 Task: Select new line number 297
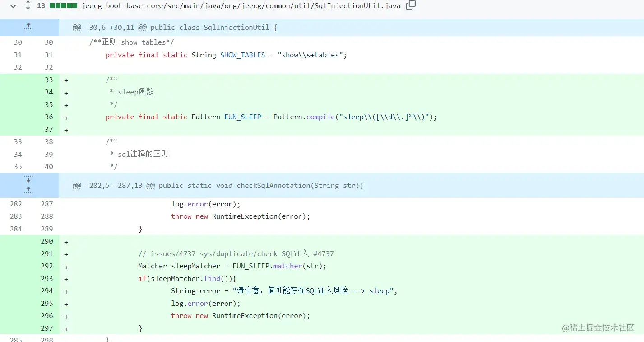tap(47, 328)
